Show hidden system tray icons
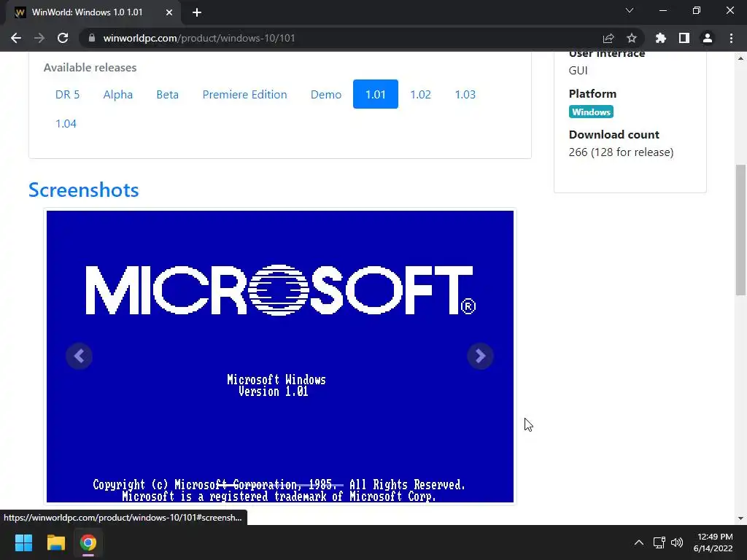747x560 pixels. (639, 542)
